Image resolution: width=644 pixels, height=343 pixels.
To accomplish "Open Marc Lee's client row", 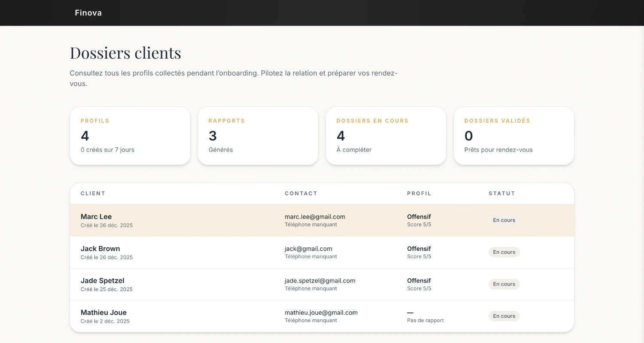I will 96,217.
